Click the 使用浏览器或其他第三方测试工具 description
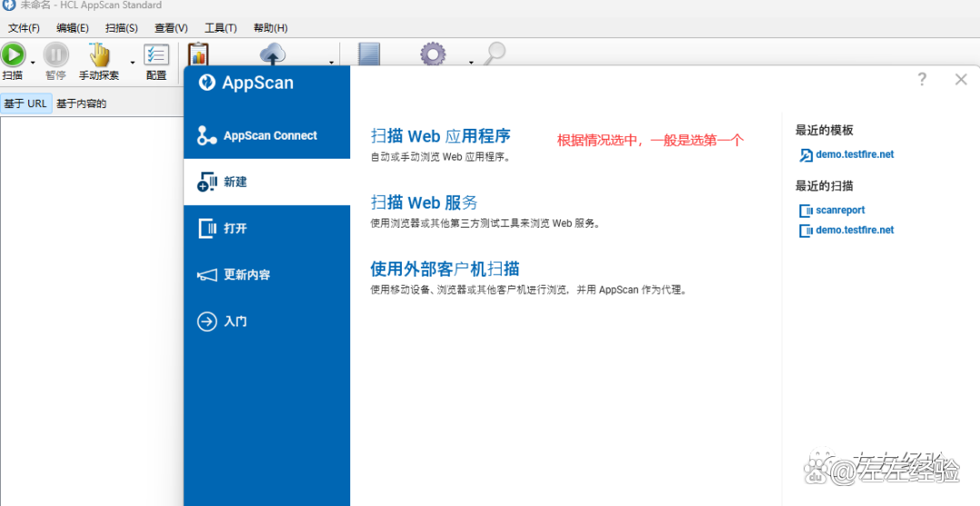Screen dimensions: 980x506 coord(485,224)
